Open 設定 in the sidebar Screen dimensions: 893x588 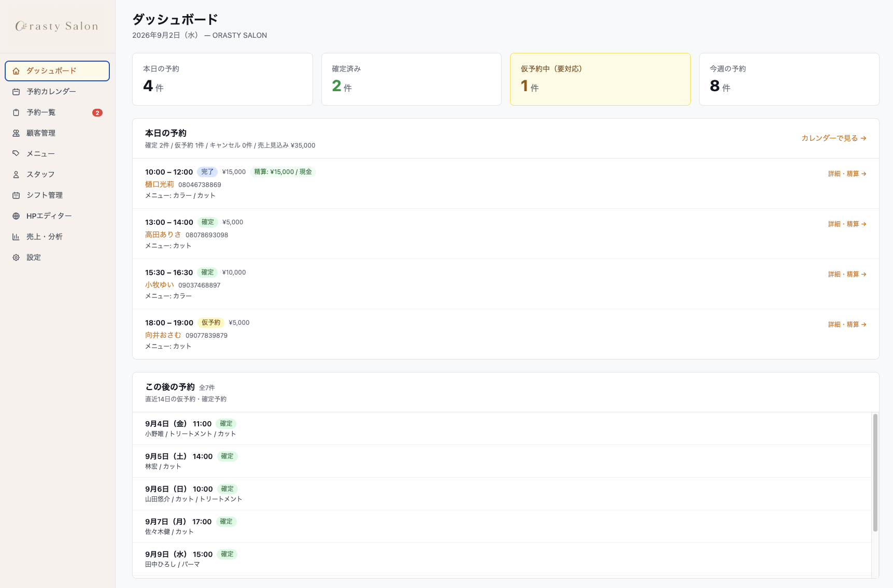point(57,257)
